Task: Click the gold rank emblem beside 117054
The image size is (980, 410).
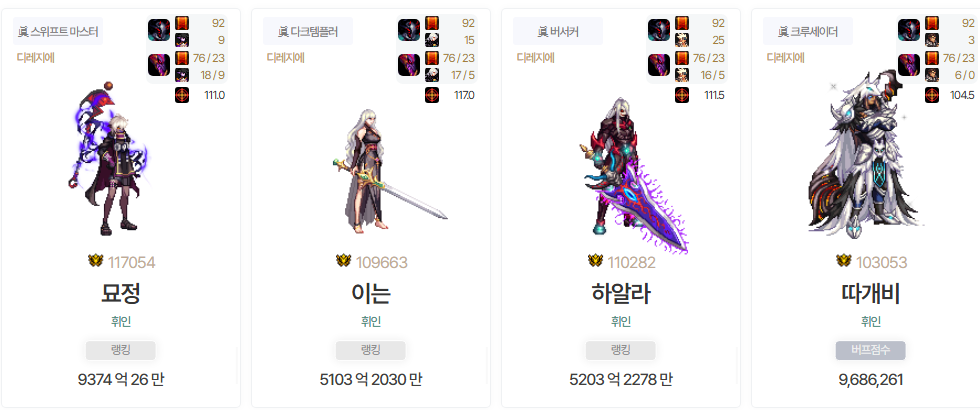Action: click(x=95, y=261)
